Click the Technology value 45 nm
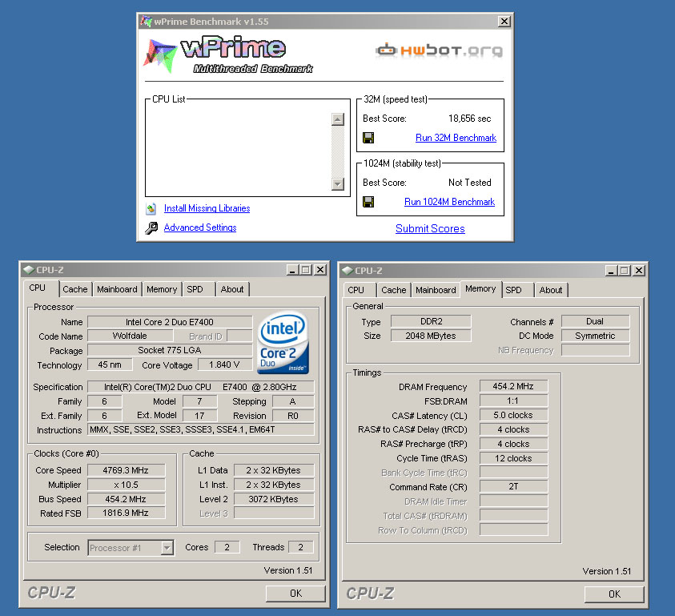 coord(110,364)
